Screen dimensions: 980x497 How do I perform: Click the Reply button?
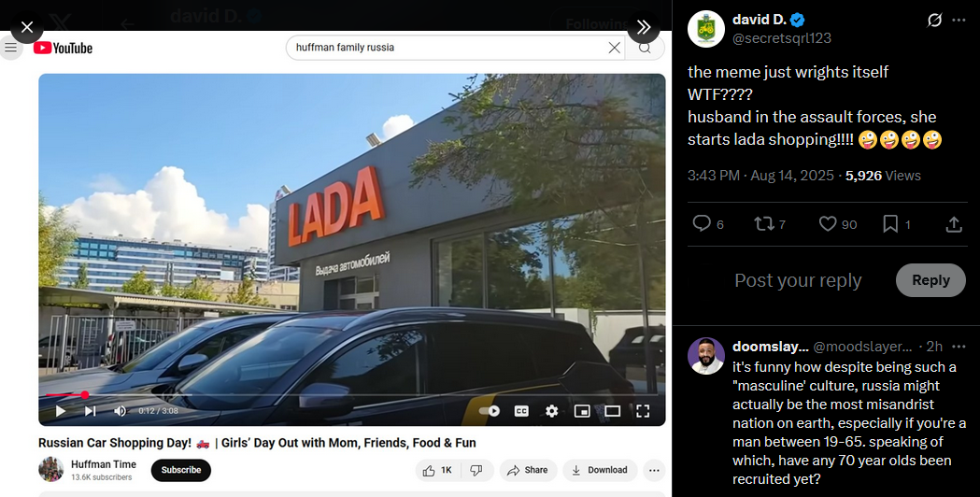click(930, 280)
